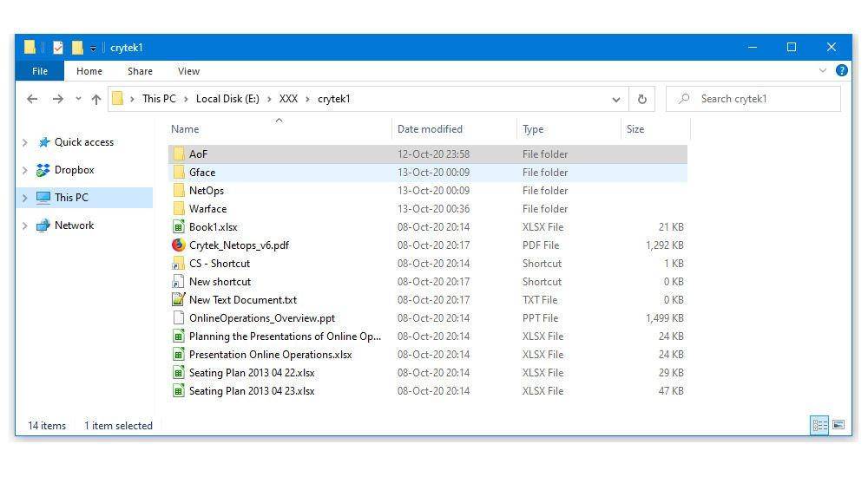Click the CS - Shortcut icon
The height and width of the screenshot is (477, 868).
point(178,264)
